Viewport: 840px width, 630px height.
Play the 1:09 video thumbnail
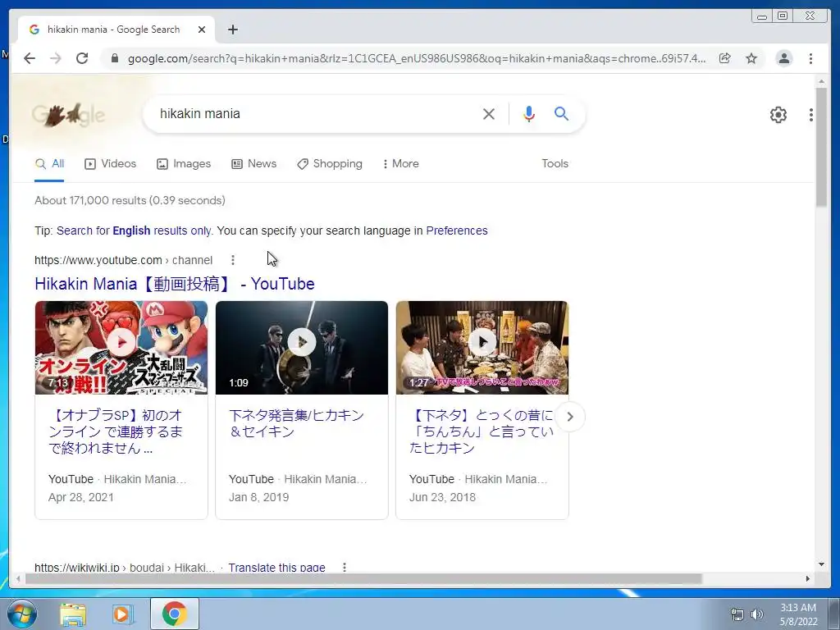302,348
